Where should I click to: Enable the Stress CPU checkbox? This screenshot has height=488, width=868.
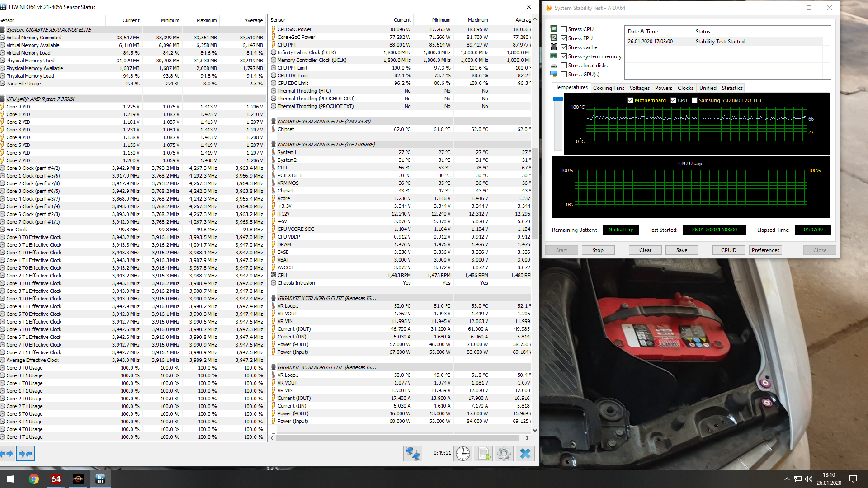click(x=564, y=29)
